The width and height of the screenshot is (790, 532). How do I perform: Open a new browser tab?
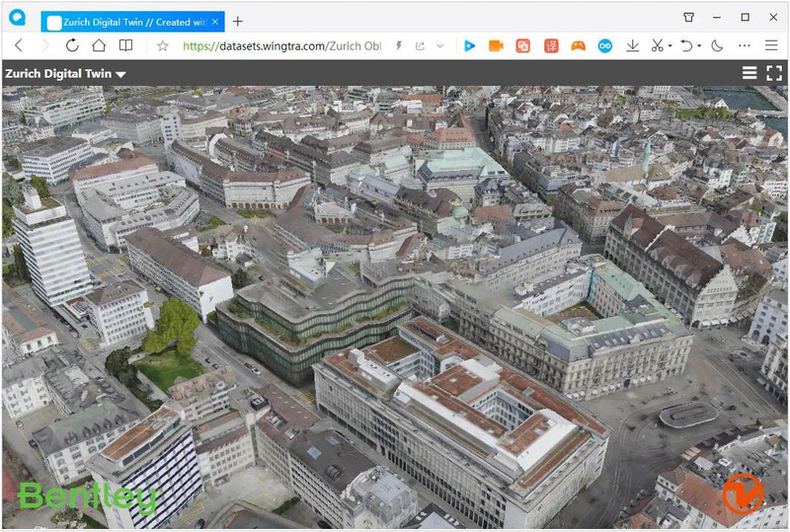click(238, 22)
